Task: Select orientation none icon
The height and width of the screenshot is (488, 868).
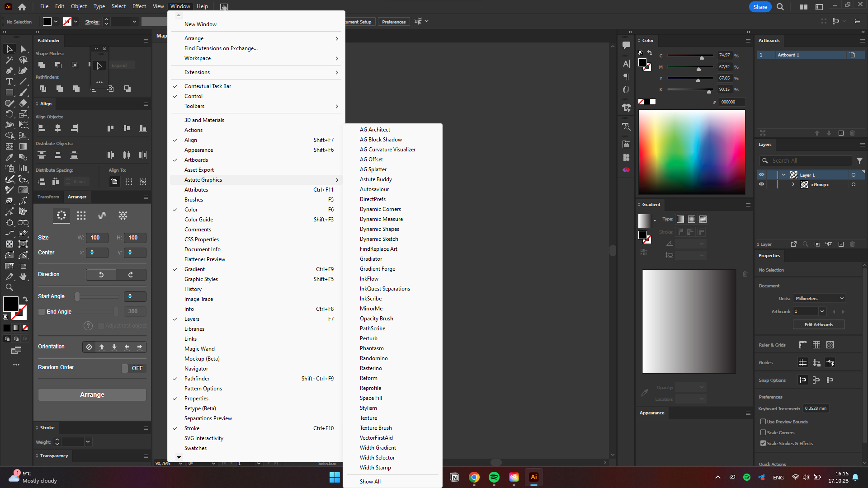Action: click(x=89, y=347)
